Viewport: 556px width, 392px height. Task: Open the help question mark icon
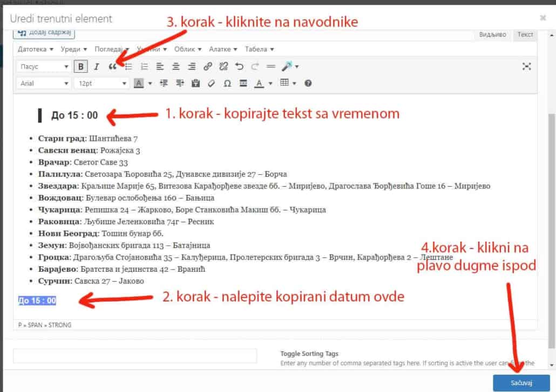click(x=308, y=83)
